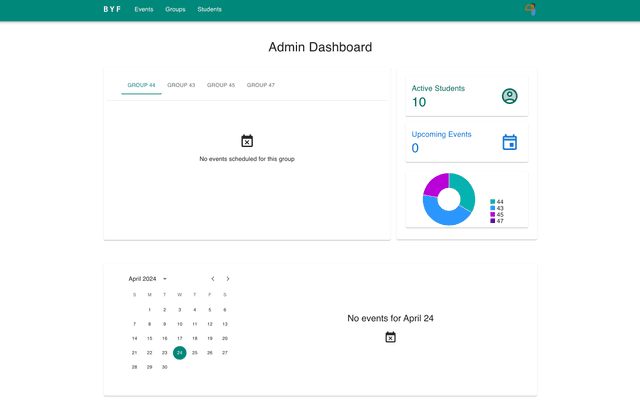Click 'No events for April 24' text

[390, 318]
